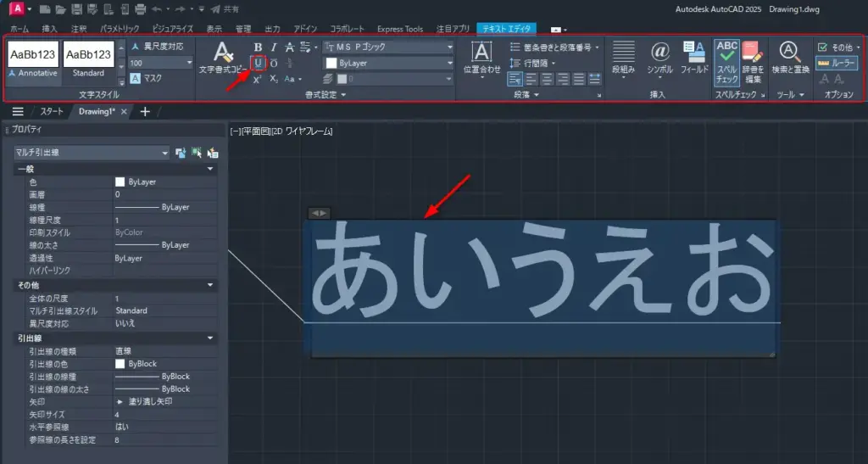Open the MS Pゴシック font dropdown
The width and height of the screenshot is (868, 464).
click(x=388, y=47)
